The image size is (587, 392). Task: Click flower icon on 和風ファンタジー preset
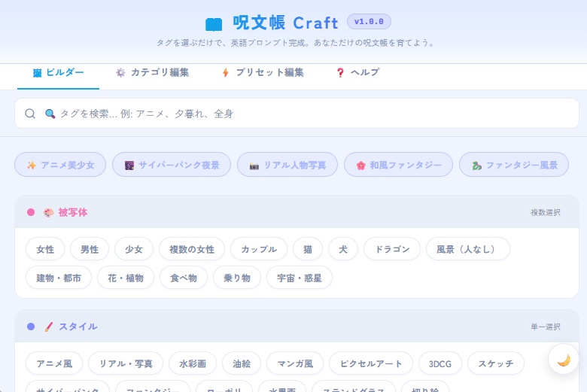click(361, 165)
